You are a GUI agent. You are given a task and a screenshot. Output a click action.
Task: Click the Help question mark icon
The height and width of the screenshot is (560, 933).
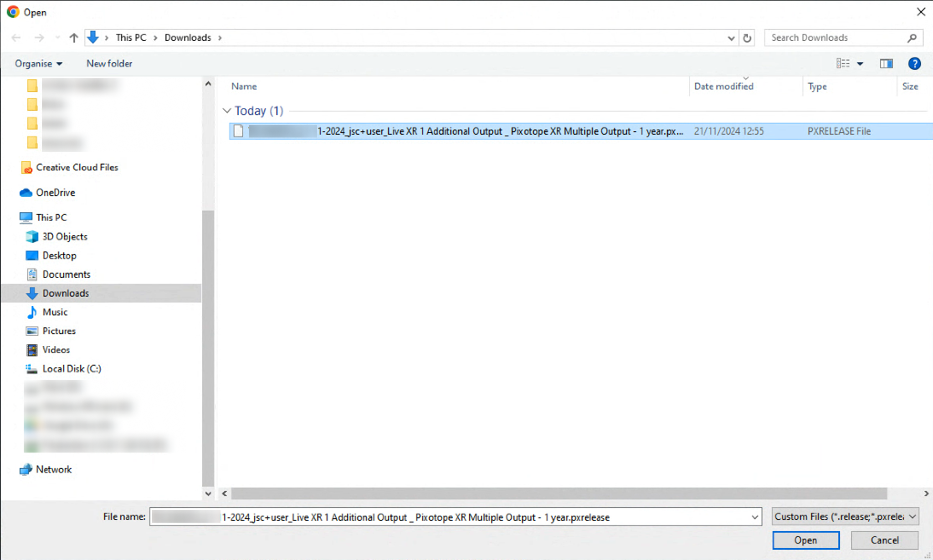click(x=914, y=64)
